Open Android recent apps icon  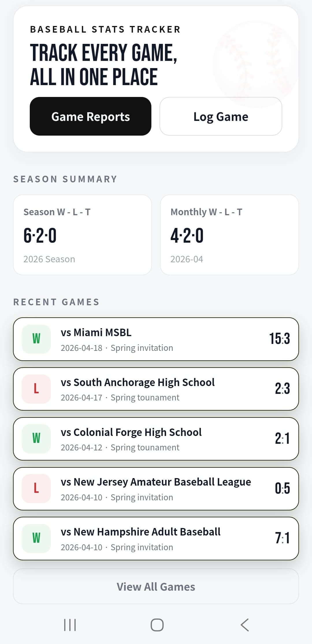pyautogui.click(x=70, y=625)
